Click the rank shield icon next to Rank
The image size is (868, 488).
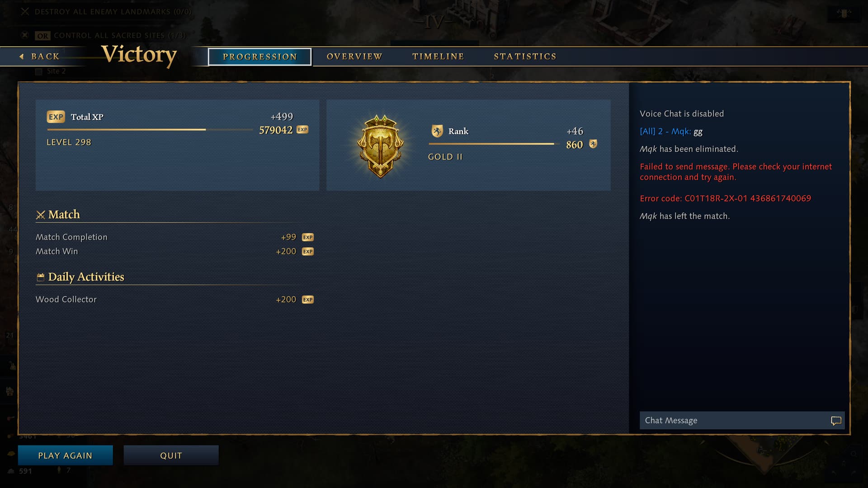pyautogui.click(x=437, y=131)
